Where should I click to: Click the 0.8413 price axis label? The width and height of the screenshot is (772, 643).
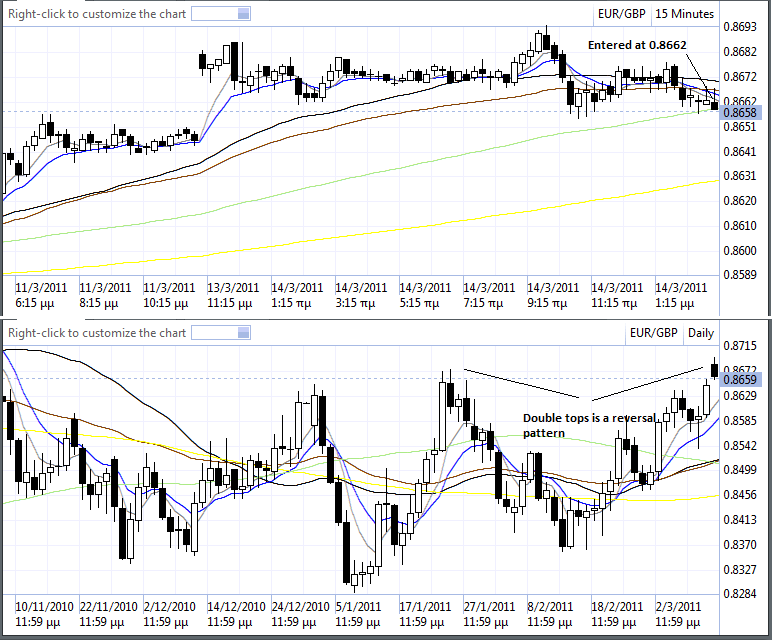point(740,520)
